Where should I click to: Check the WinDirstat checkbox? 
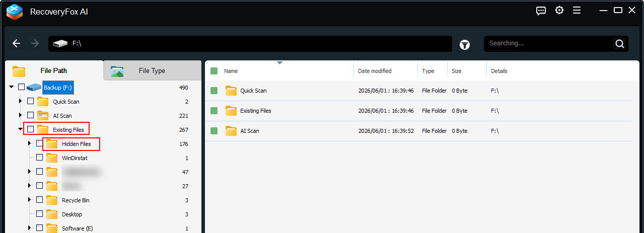point(39,158)
